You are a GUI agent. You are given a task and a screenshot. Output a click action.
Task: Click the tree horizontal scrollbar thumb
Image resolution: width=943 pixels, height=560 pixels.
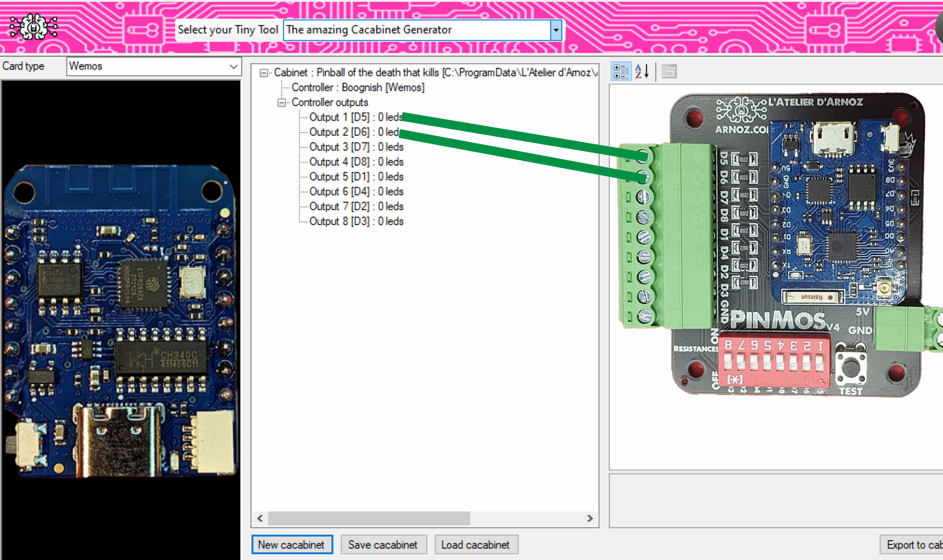pyautogui.click(x=369, y=518)
